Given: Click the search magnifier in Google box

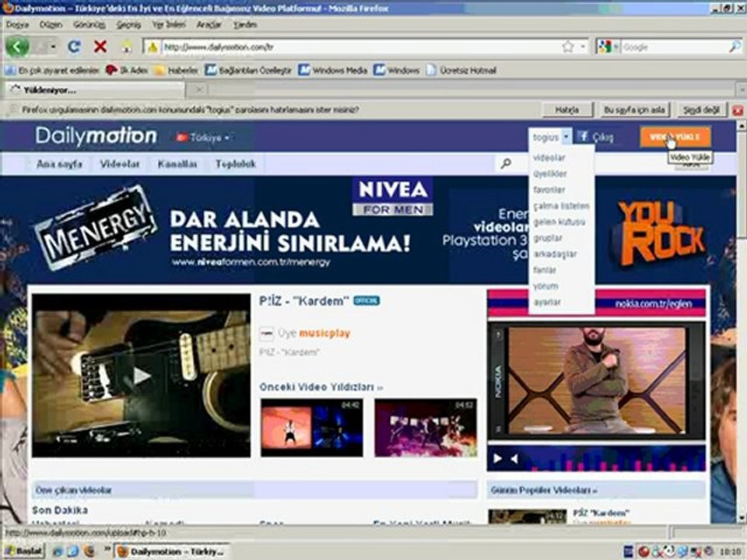Looking at the screenshot, I should (734, 47).
